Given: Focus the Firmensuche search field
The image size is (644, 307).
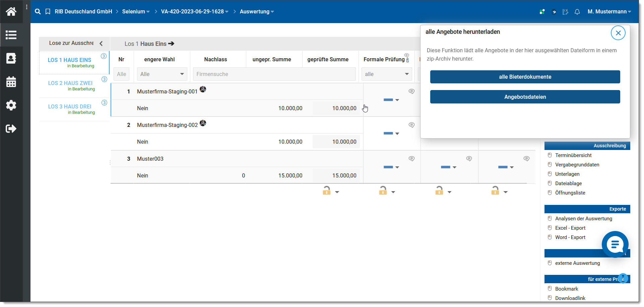Looking at the screenshot, I should 274,74.
